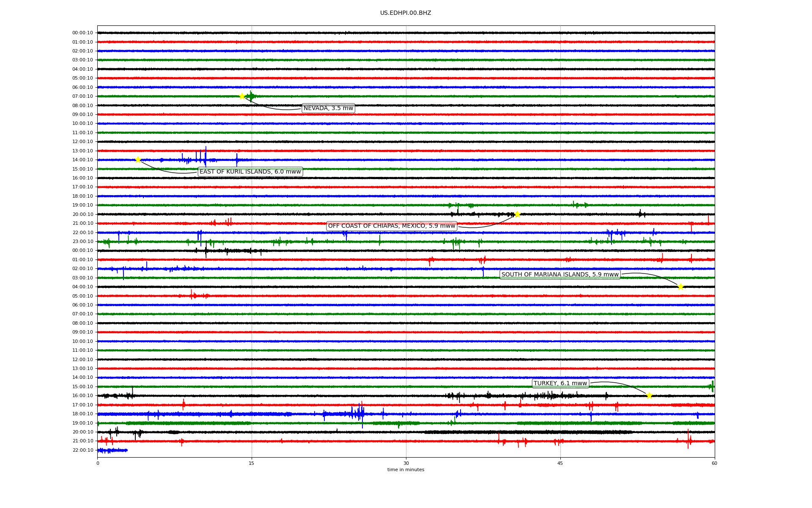Select the 'OFF COAST OF CHIAPAS, MEXICO, 5.9 mww' label
The image size is (812, 508).
pyautogui.click(x=392, y=226)
